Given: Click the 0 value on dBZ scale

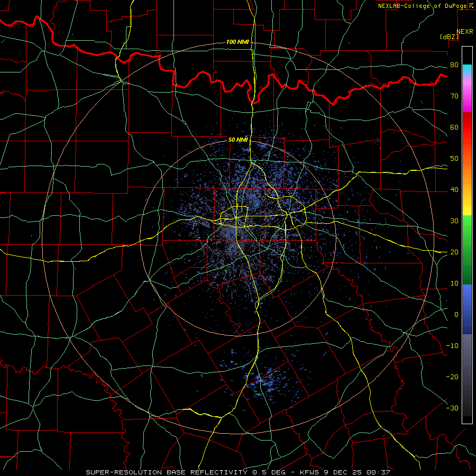Looking at the screenshot, I should point(456,315).
